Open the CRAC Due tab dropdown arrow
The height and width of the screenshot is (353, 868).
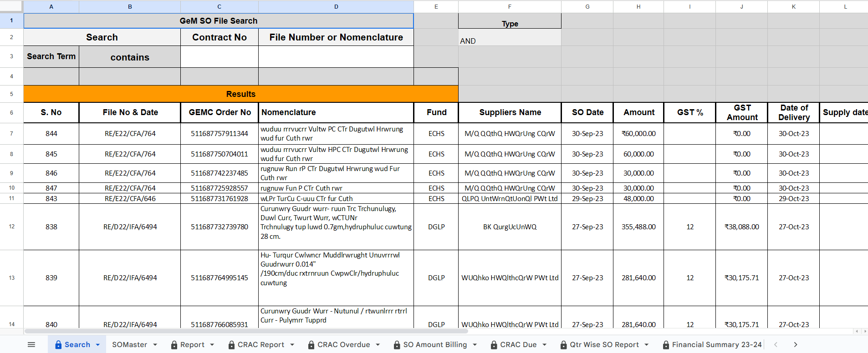[x=545, y=345]
